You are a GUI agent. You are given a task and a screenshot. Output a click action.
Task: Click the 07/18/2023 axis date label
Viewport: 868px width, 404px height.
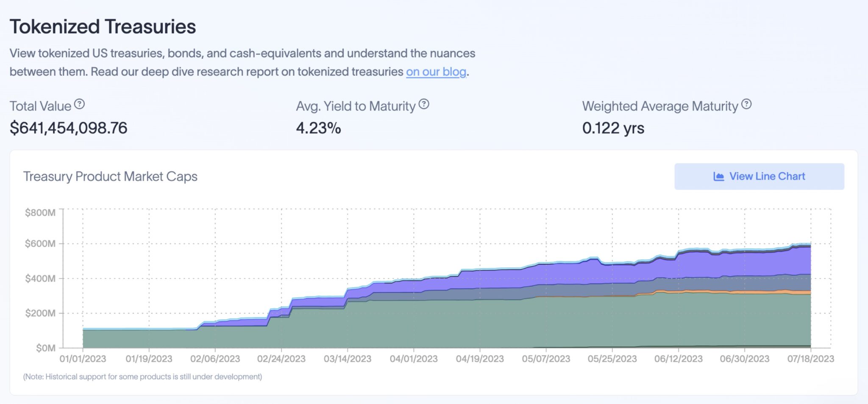[811, 359]
